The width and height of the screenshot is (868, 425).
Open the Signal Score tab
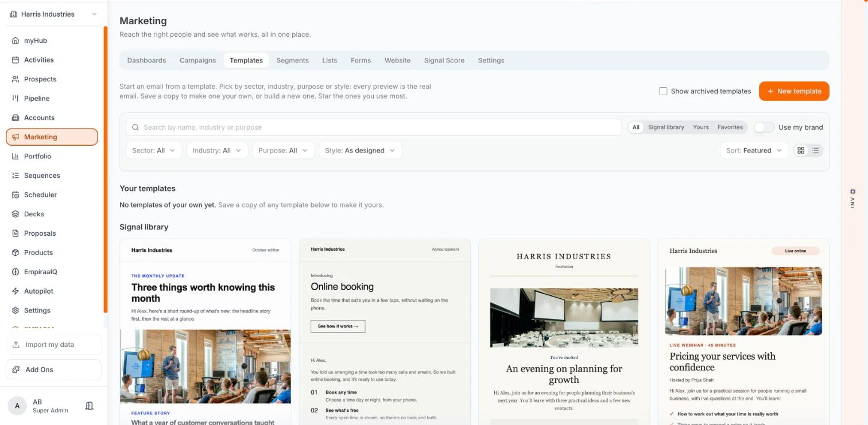click(x=444, y=60)
